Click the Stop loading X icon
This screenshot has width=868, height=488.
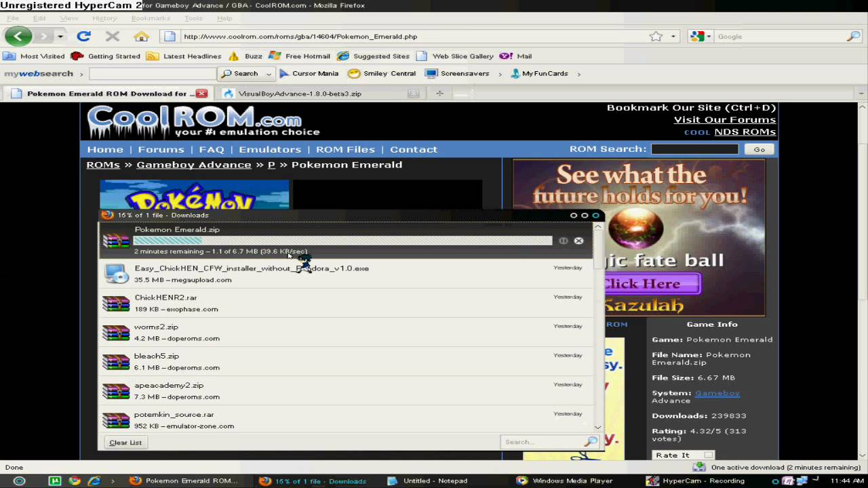113,37
